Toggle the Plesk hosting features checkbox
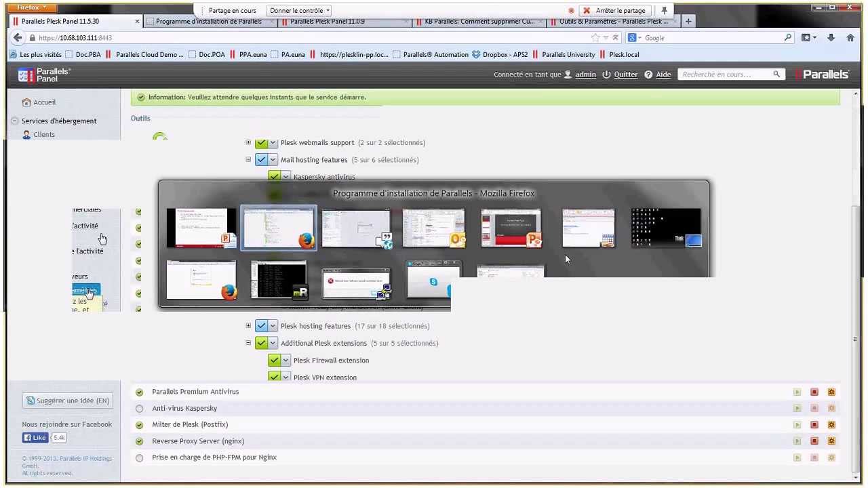The width and height of the screenshot is (868, 488). click(261, 326)
